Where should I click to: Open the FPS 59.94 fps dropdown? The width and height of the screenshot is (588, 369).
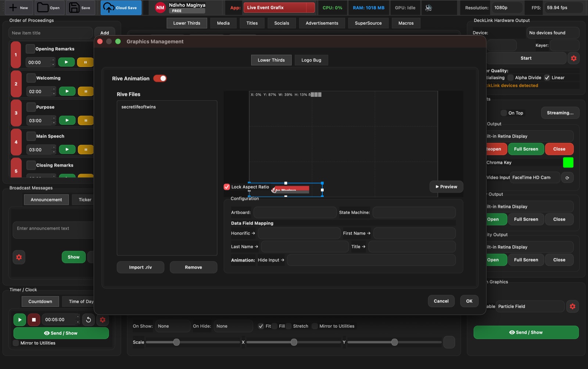[x=563, y=8]
